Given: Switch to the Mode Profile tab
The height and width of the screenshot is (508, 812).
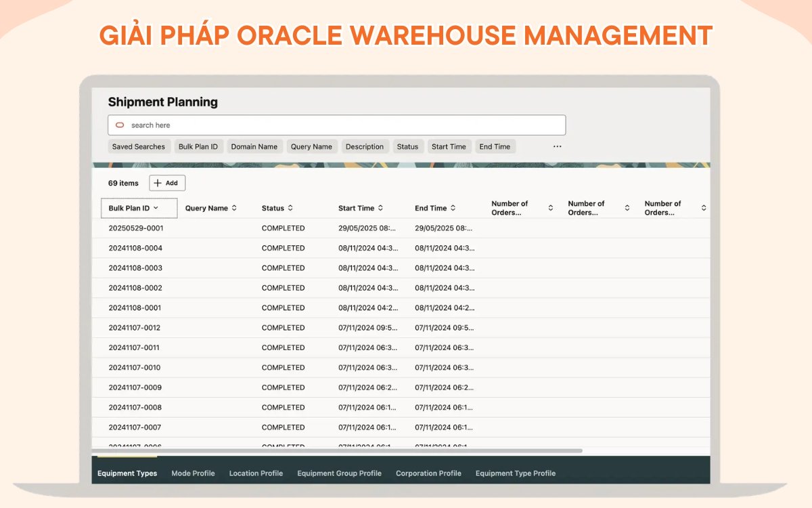Looking at the screenshot, I should click(x=193, y=473).
